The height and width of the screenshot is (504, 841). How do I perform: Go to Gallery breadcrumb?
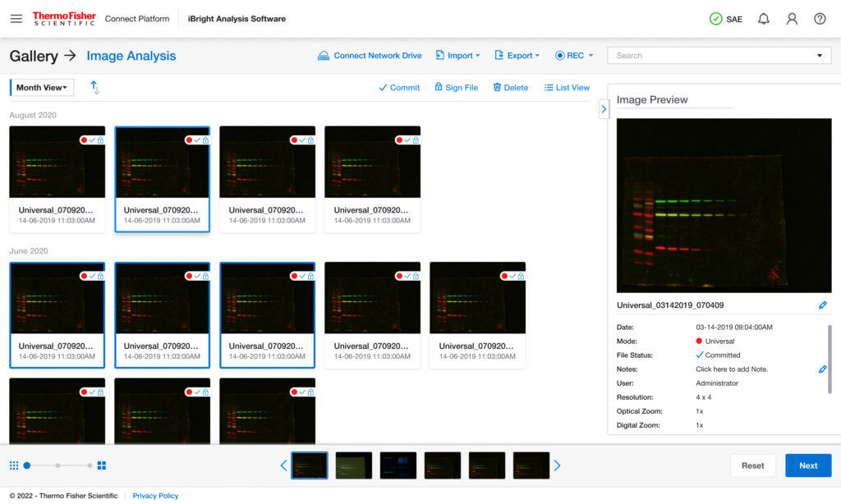pyautogui.click(x=34, y=56)
